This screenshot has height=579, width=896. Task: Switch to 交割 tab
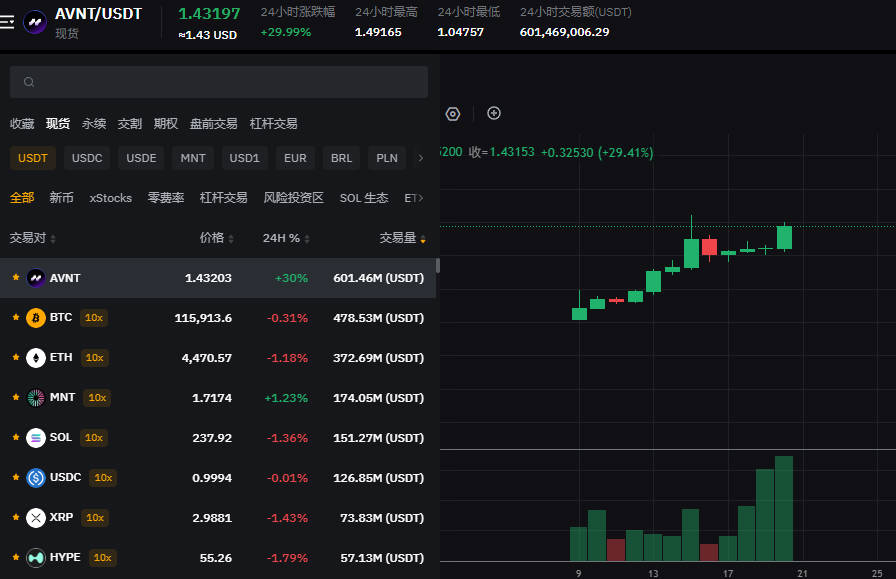[130, 123]
